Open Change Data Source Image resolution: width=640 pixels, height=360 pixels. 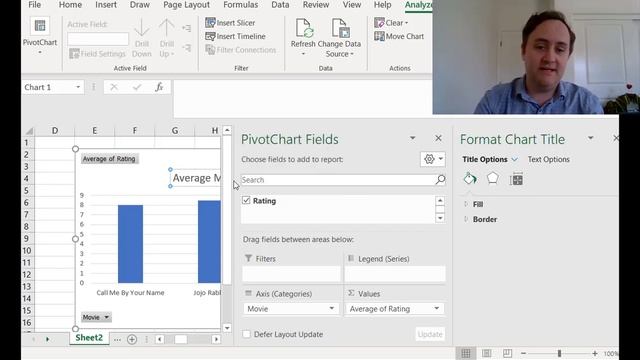coord(339,38)
